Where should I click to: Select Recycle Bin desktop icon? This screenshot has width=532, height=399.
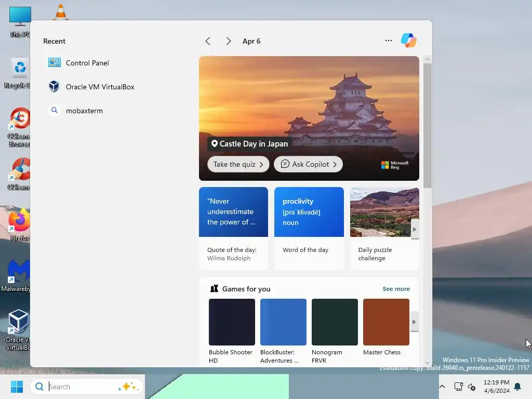pos(18,73)
